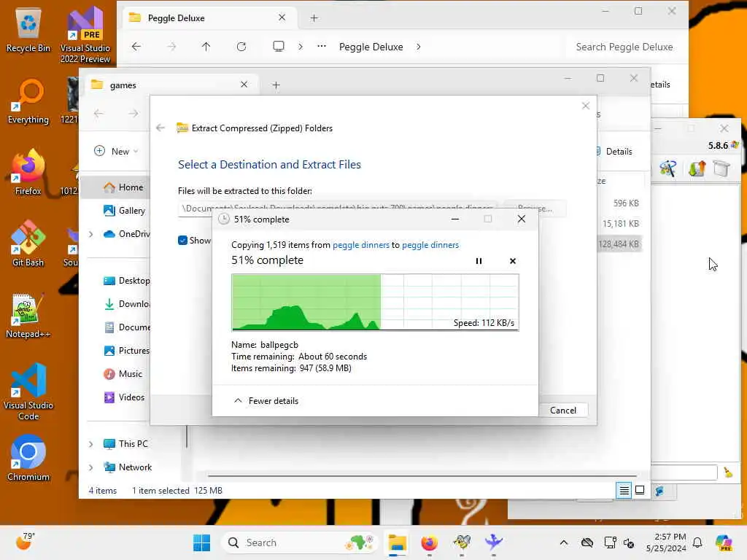747x560 pixels.
Task: Launch Chromium from the desktop
Action: (x=28, y=458)
